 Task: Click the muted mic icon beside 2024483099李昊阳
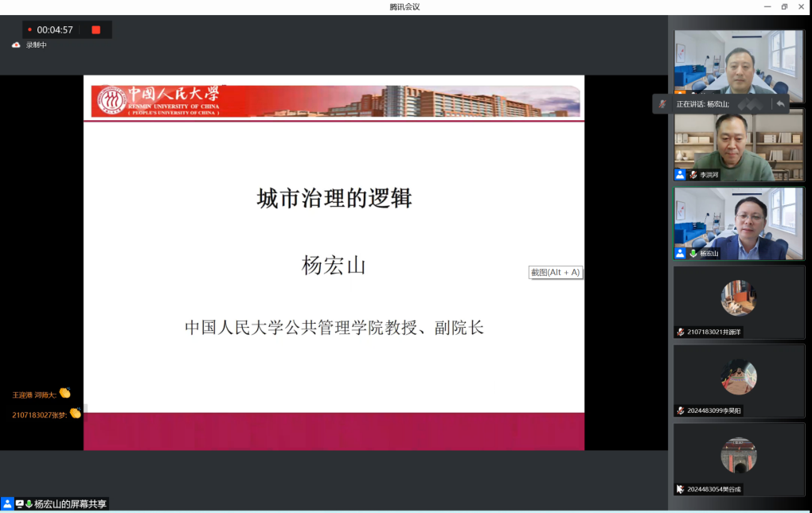pos(680,410)
